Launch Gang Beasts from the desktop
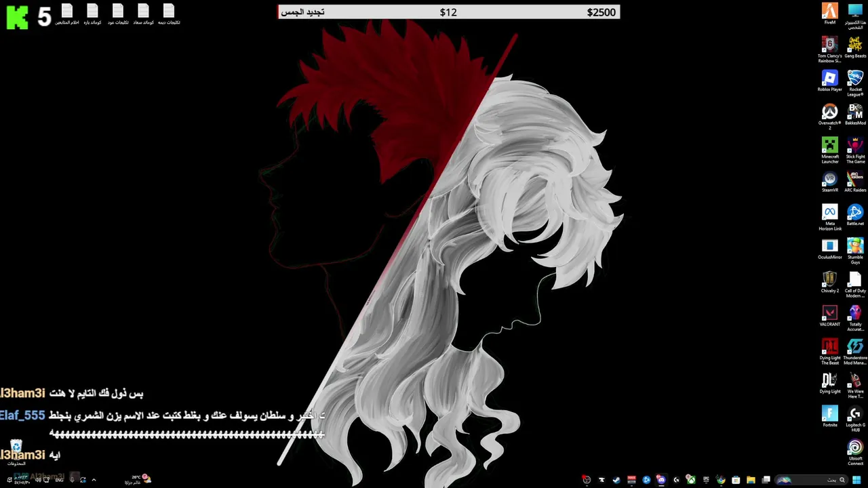 click(x=855, y=47)
